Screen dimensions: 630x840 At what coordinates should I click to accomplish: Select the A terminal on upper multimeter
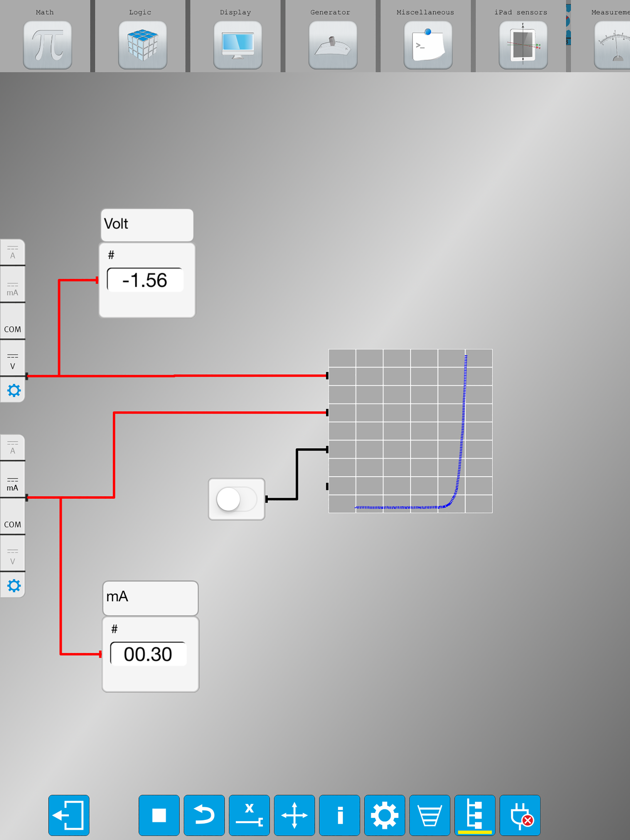[13, 252]
